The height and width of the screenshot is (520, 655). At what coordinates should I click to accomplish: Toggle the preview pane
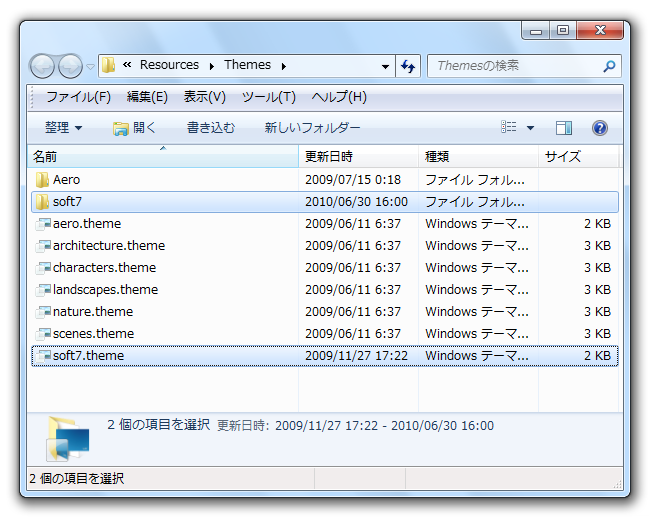564,128
